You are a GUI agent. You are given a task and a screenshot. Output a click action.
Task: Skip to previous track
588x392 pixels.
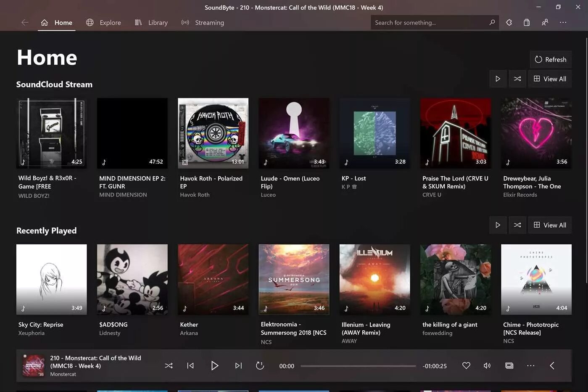coord(190,366)
